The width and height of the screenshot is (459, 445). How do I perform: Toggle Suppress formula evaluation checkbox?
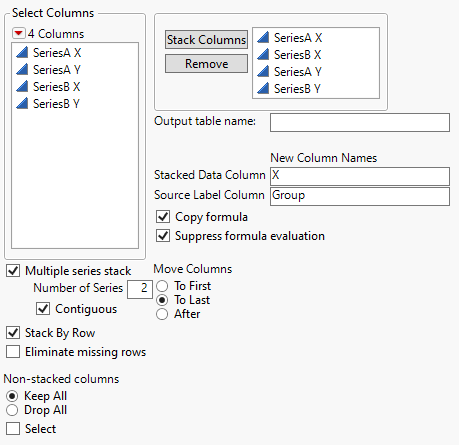[x=163, y=236]
